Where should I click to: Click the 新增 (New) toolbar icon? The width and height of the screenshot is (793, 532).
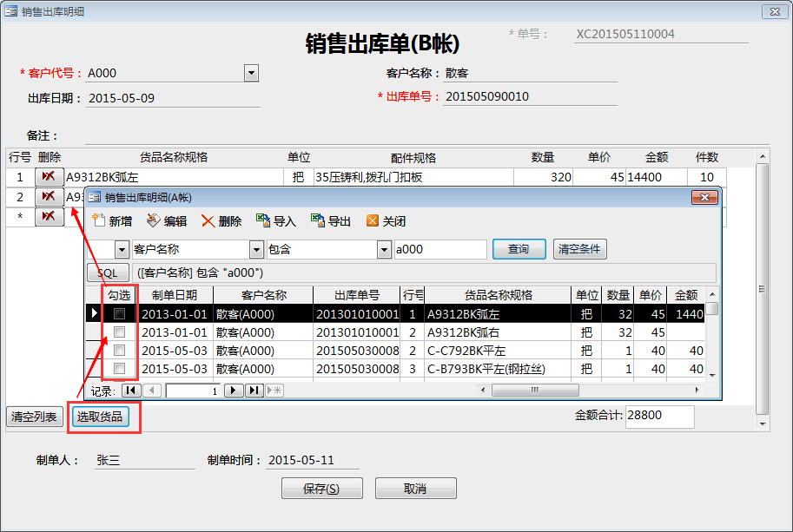pos(98,221)
